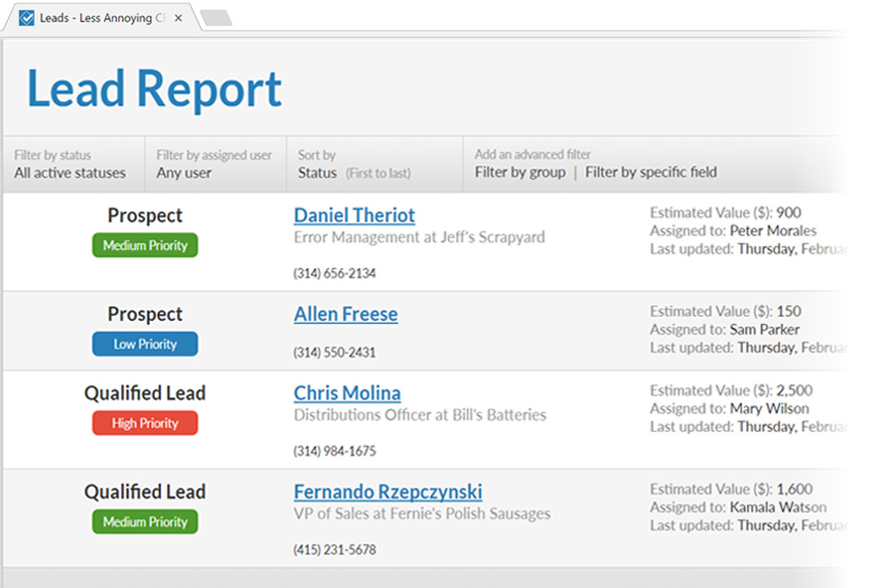
Task: Click the red High Priority badge
Action: click(145, 423)
